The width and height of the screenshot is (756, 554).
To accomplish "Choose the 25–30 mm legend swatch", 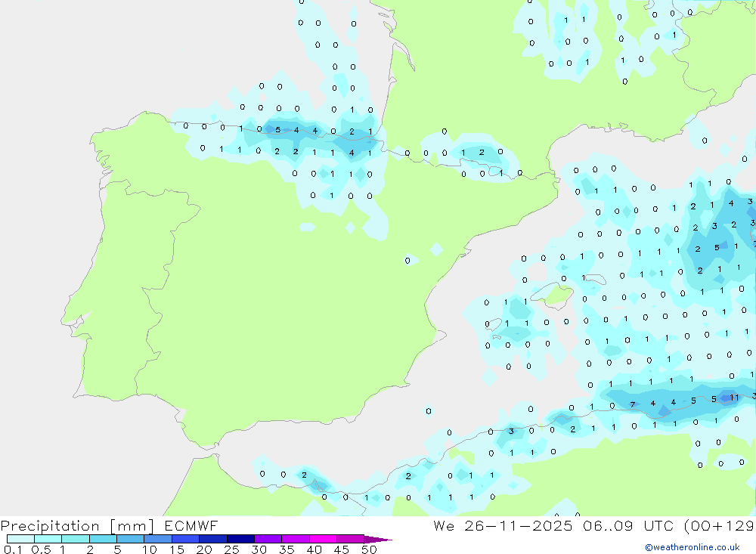I will 240,539.
